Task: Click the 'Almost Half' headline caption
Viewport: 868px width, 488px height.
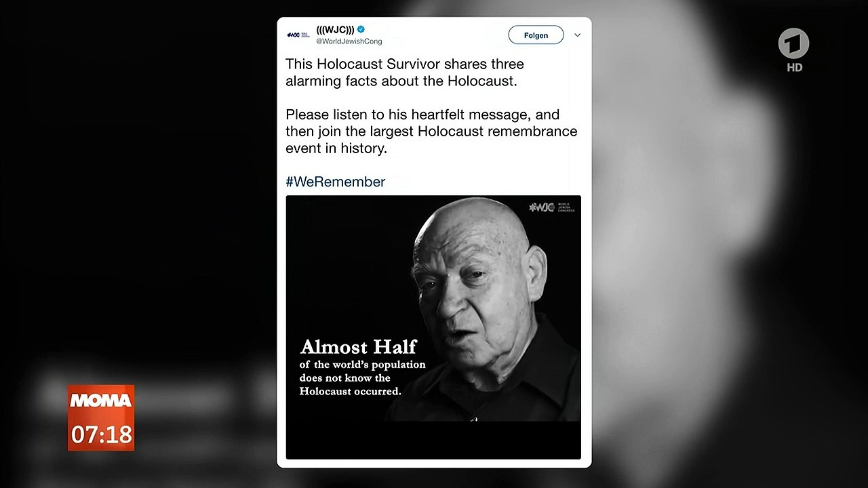Action: tap(358, 347)
